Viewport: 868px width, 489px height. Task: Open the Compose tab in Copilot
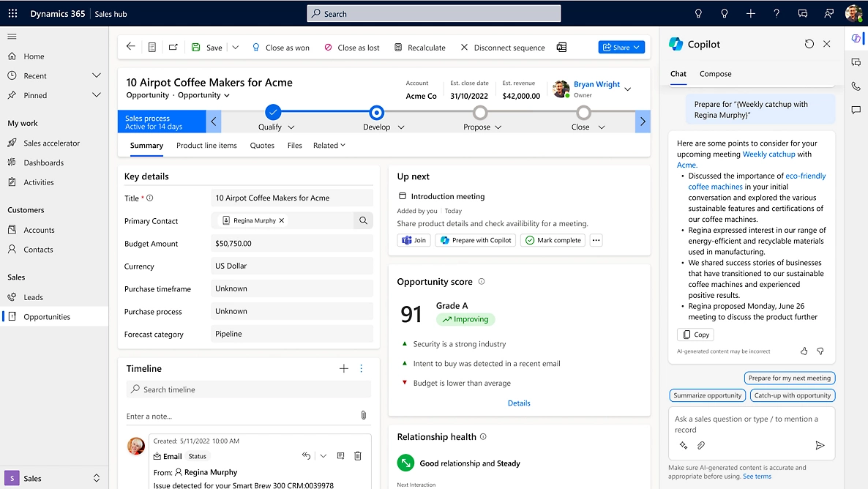click(x=715, y=74)
